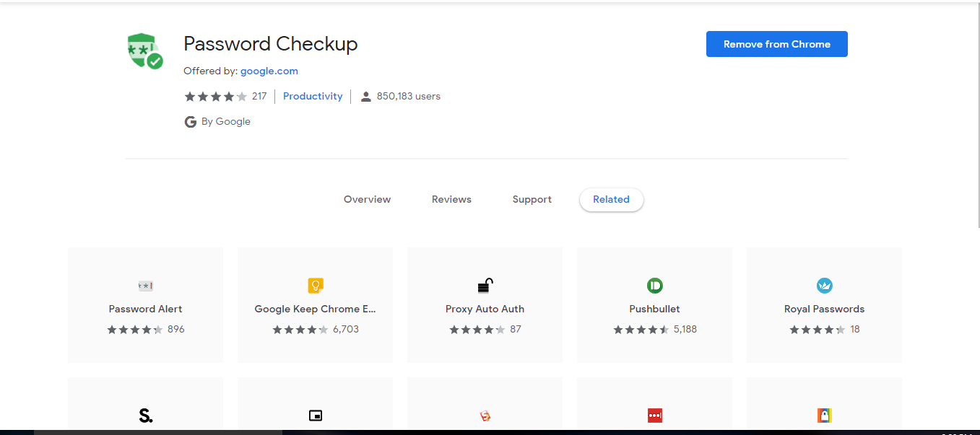Click the 6,703 rating count for Google Keep
The image size is (980, 435).
pos(346,330)
